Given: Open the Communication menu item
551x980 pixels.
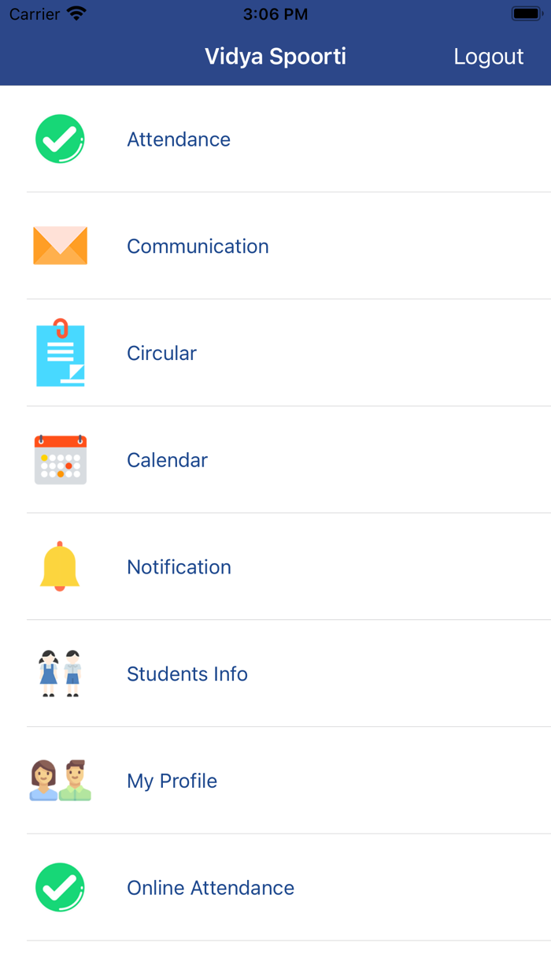Looking at the screenshot, I should [198, 247].
